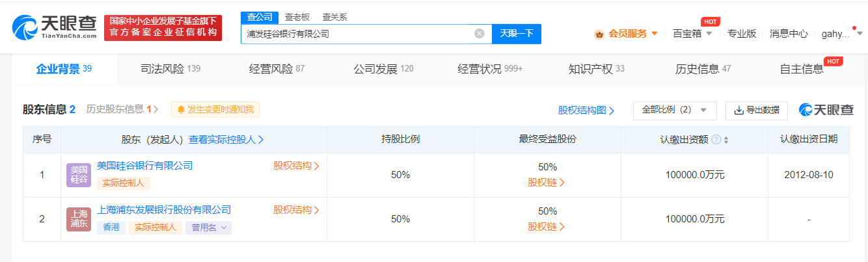Focus the company search input field
Screen dimensions: 868x262
pos(366,34)
